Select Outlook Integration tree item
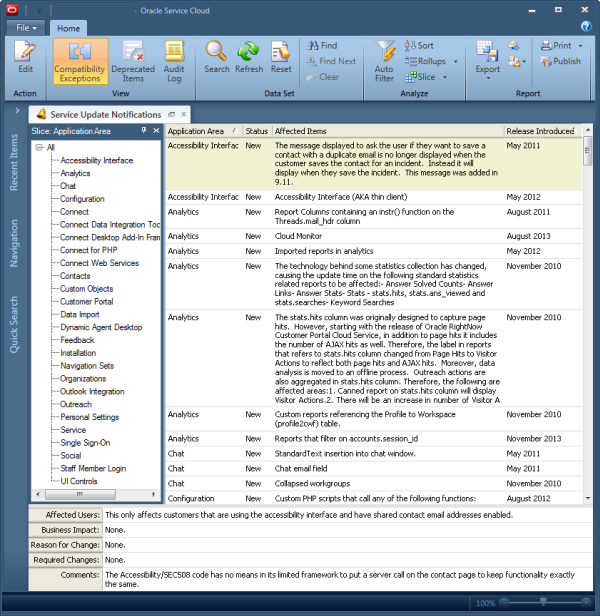This screenshot has height=616, width=600. pyautogui.click(x=92, y=392)
